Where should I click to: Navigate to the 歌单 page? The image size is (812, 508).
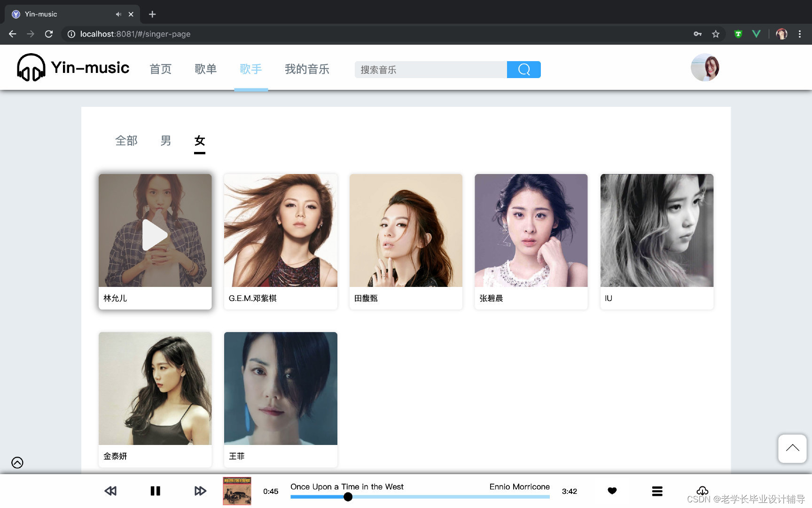[205, 69]
